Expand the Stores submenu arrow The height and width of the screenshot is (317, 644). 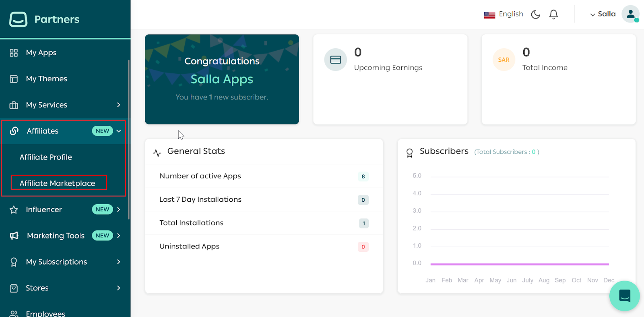pyautogui.click(x=118, y=288)
